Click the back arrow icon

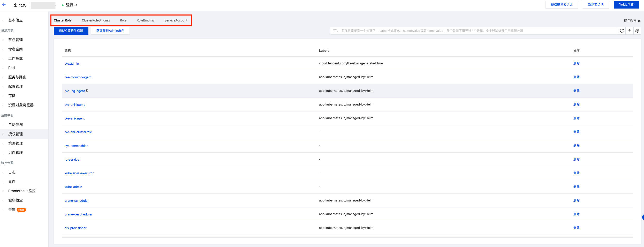[4, 5]
